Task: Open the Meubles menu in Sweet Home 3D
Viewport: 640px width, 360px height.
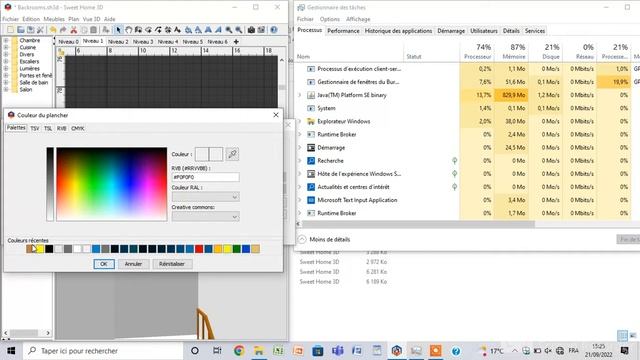Action: [54, 19]
